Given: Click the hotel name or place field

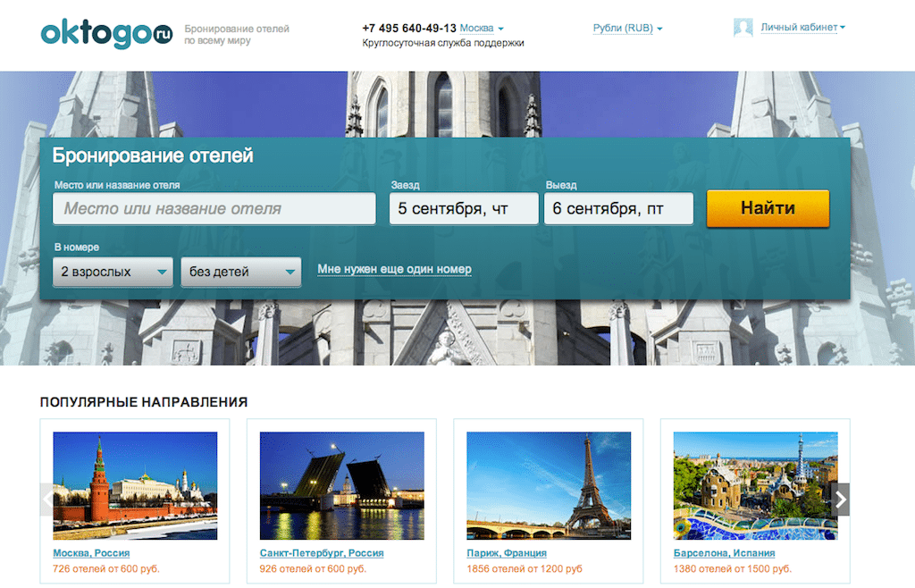Looking at the screenshot, I should pyautogui.click(x=214, y=208).
